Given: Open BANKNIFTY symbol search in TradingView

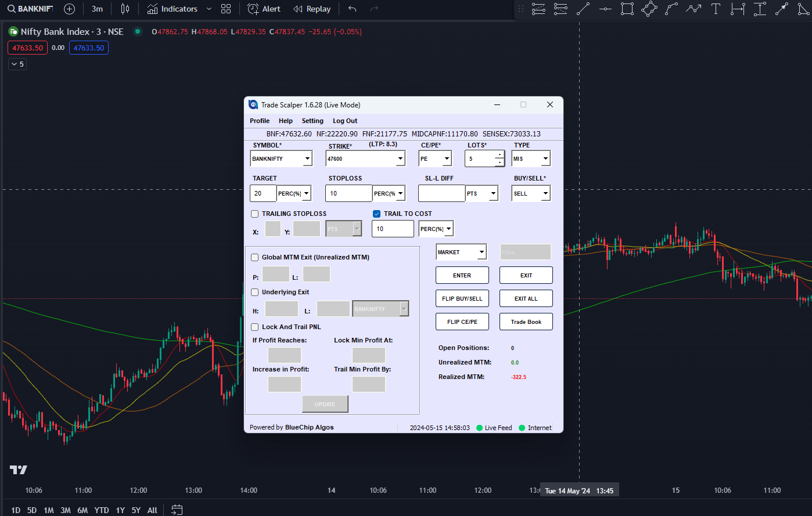Looking at the screenshot, I should pyautogui.click(x=30, y=9).
